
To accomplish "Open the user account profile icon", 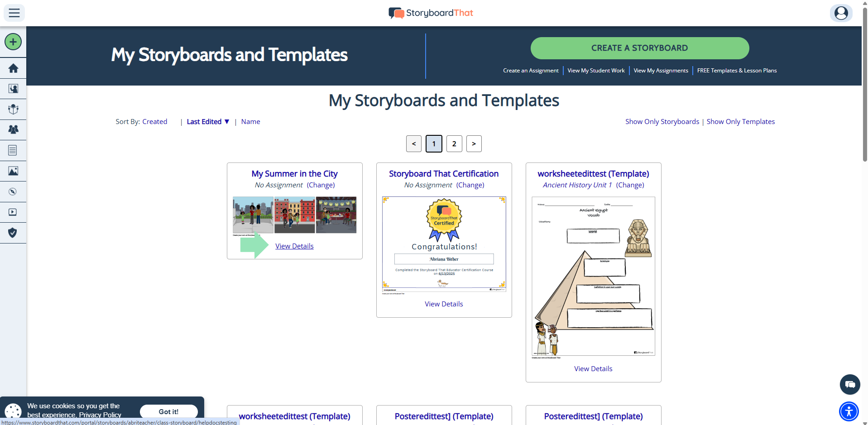I will tap(841, 13).
